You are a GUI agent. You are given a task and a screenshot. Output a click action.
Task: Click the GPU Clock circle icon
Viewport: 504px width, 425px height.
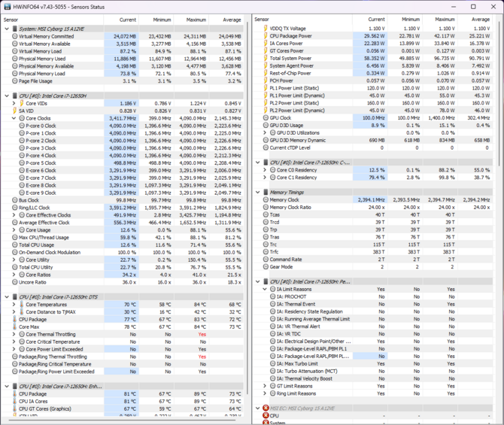(x=266, y=118)
